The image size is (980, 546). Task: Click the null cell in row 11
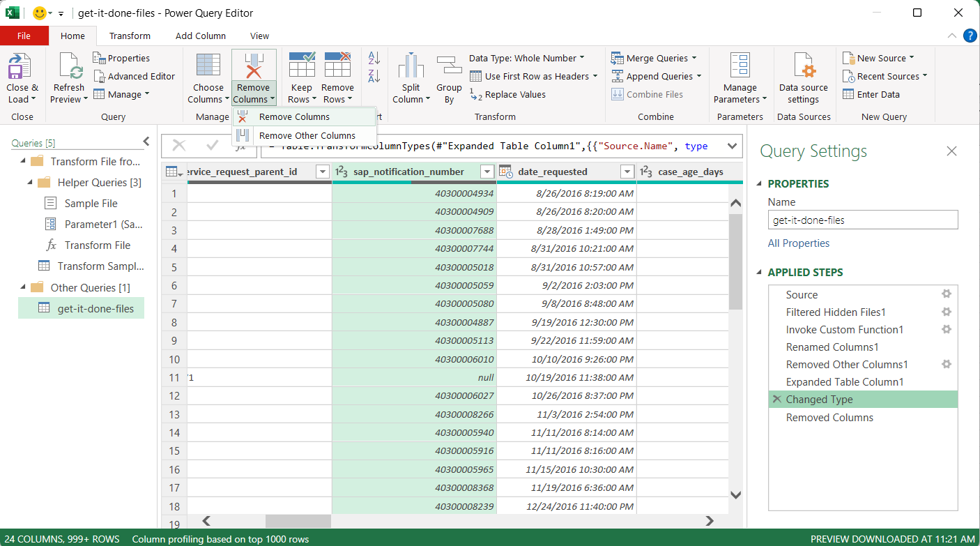(x=414, y=377)
